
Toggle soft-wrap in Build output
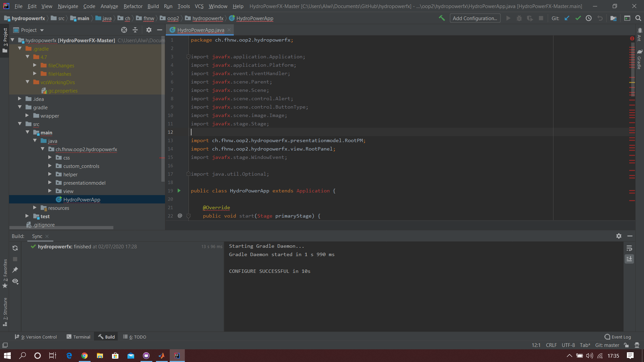[629, 248]
